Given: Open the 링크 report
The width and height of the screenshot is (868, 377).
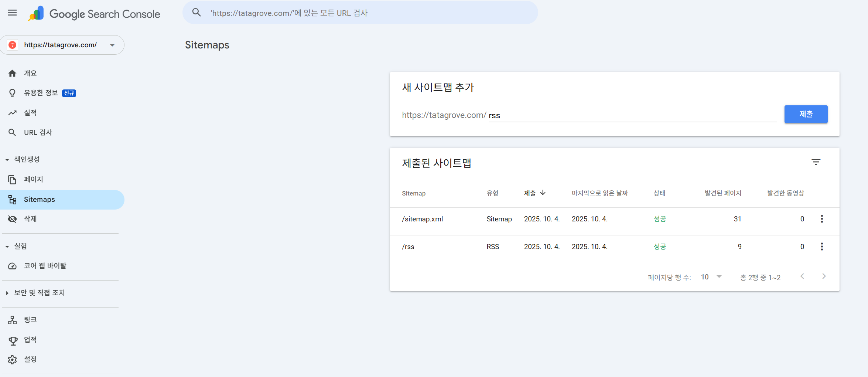Looking at the screenshot, I should (x=30, y=320).
